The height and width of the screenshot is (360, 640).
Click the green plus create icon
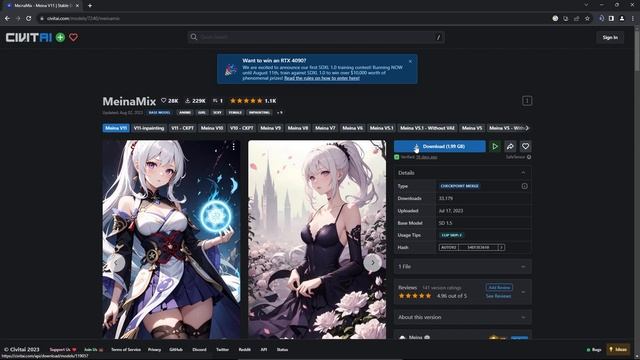[x=60, y=38]
